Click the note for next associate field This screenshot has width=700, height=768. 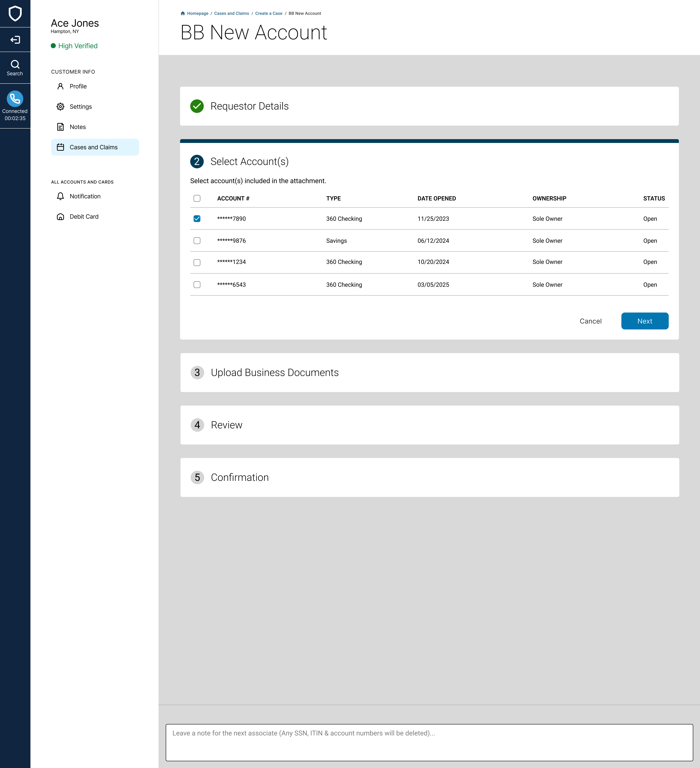coord(429,742)
